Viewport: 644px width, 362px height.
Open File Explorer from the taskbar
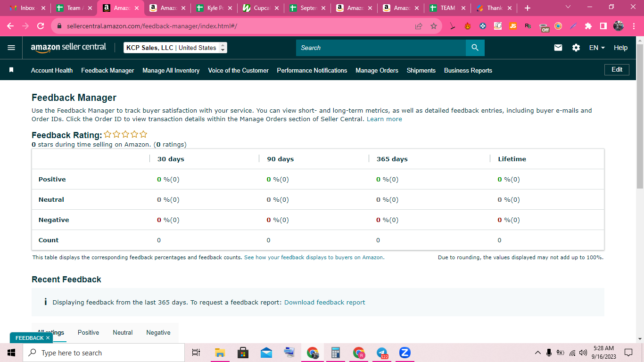pyautogui.click(x=220, y=353)
